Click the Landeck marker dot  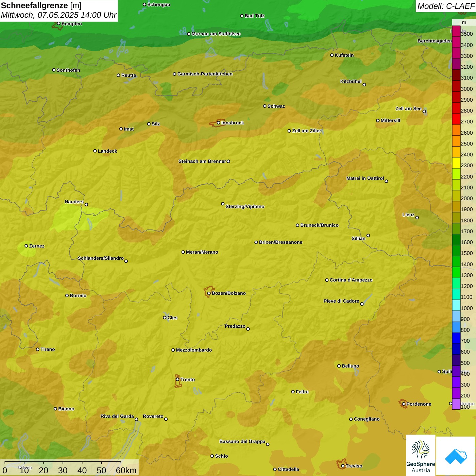(x=95, y=151)
